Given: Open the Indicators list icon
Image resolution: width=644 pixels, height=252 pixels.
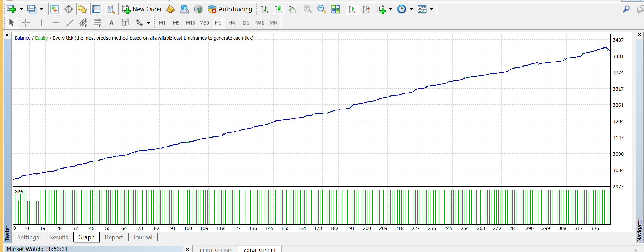Looking at the screenshot, I should coord(382,9).
